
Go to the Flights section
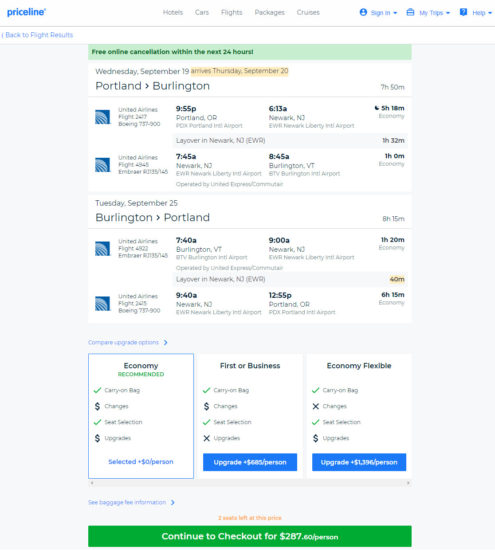(x=232, y=12)
